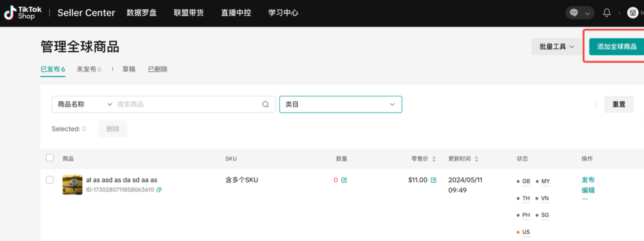This screenshot has height=241, width=644.
Task: Click the TikTok Shop logo
Action: point(22,13)
